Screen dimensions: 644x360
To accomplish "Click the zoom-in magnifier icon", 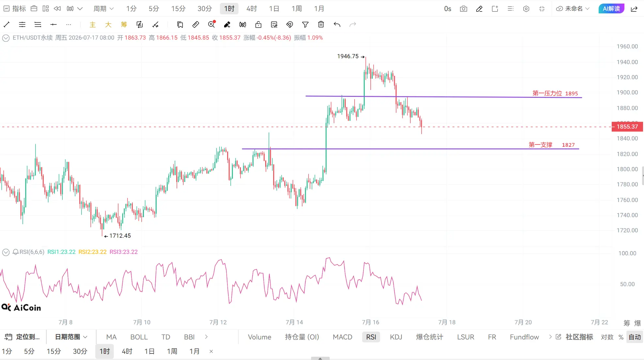I will click(211, 24).
